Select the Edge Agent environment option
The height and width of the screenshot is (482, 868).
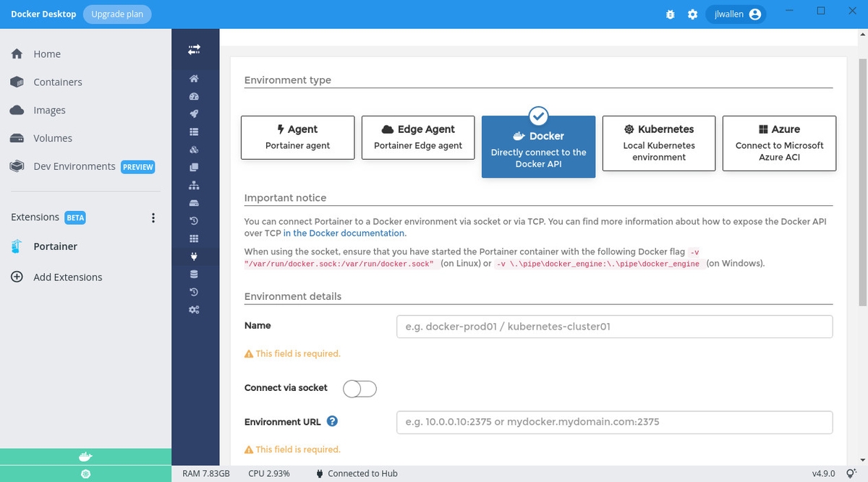coord(418,137)
